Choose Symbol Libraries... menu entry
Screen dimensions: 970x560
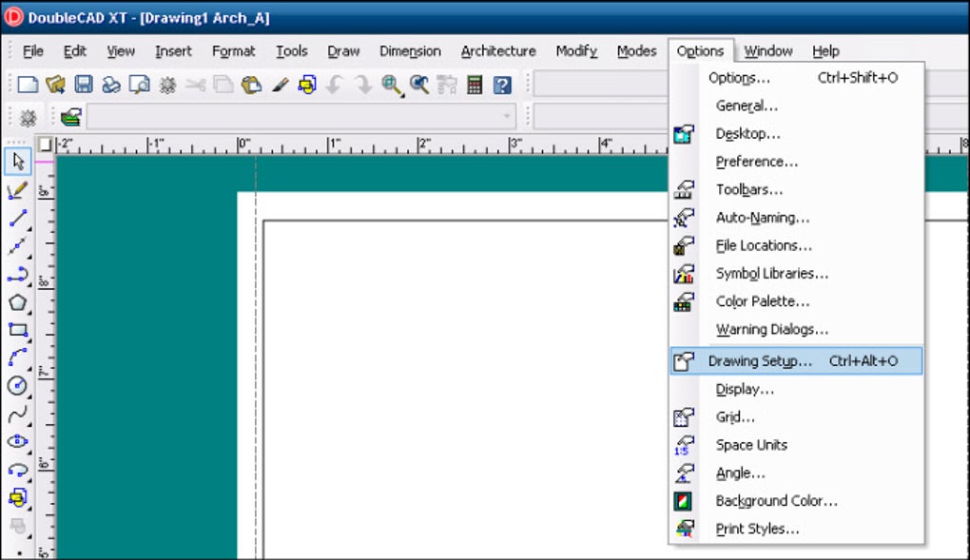click(797, 274)
